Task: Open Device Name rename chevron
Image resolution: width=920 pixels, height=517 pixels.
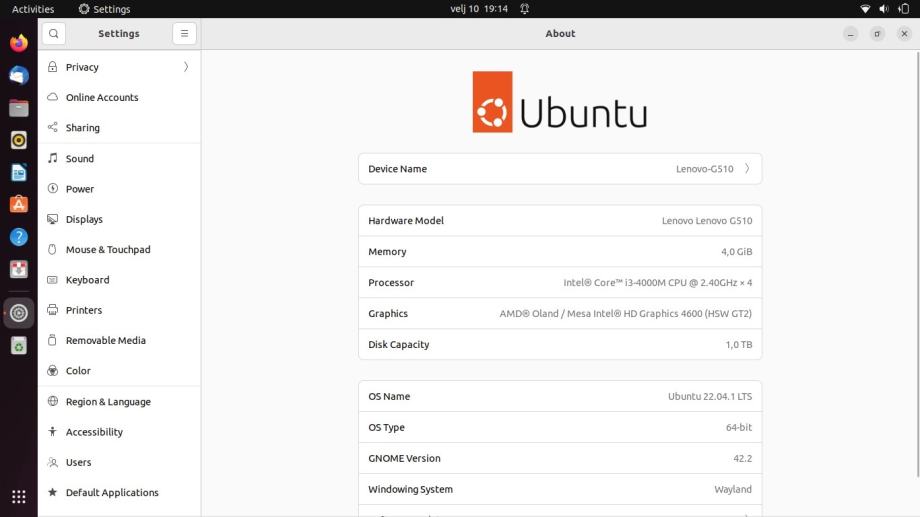Action: 747,169
